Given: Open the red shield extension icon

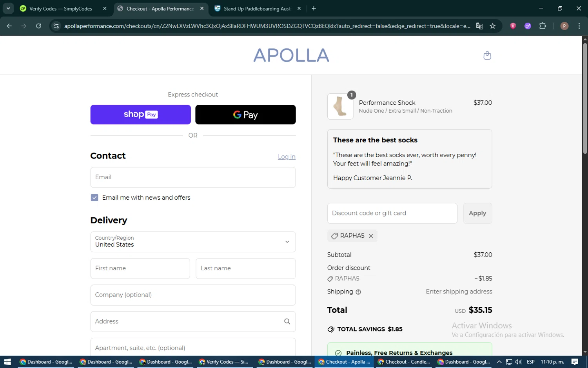Looking at the screenshot, I should pyautogui.click(x=513, y=26).
